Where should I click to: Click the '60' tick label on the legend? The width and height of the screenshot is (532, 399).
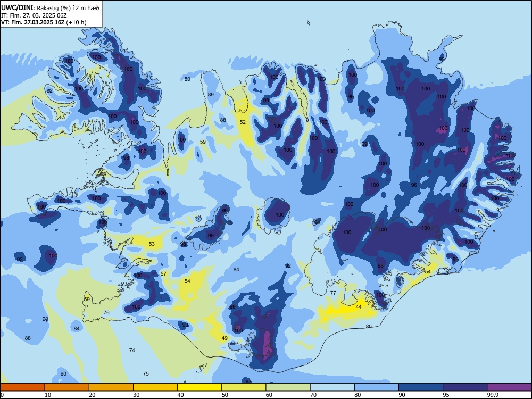point(269,395)
